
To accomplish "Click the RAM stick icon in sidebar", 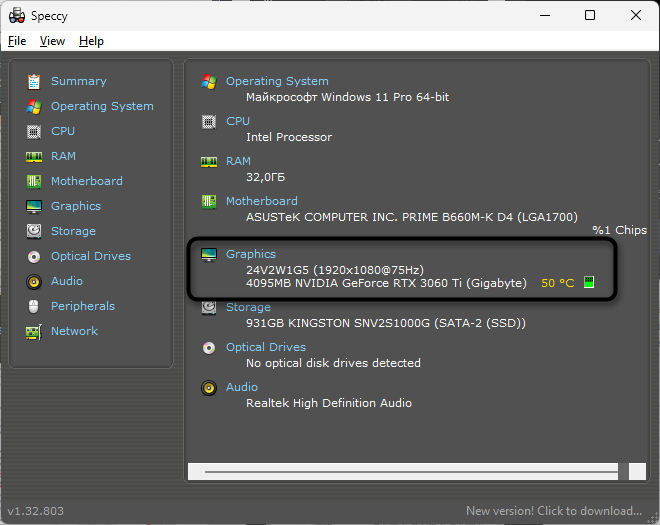I will click(34, 157).
